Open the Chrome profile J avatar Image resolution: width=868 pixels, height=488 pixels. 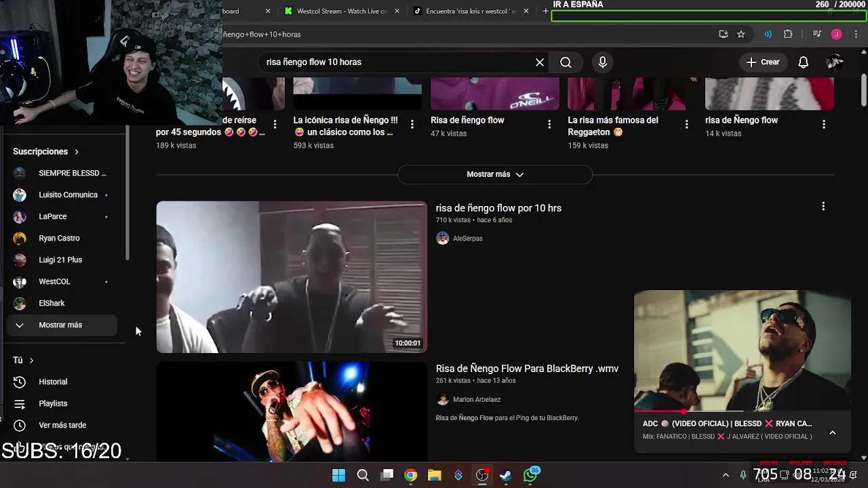837,34
